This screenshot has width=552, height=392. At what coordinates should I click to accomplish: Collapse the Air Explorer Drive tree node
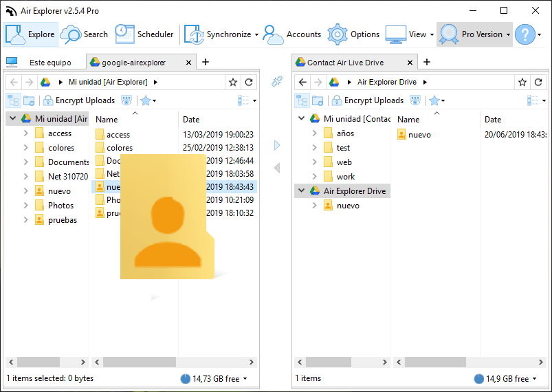coord(301,190)
